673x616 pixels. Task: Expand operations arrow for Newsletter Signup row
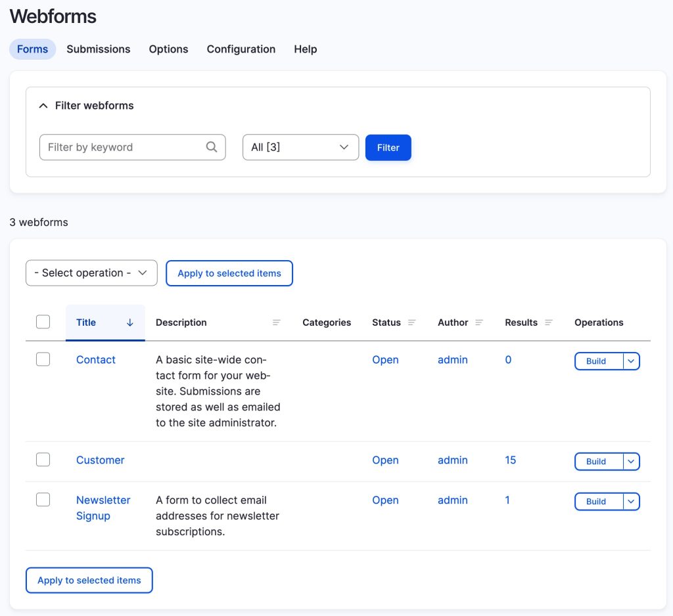coord(631,502)
